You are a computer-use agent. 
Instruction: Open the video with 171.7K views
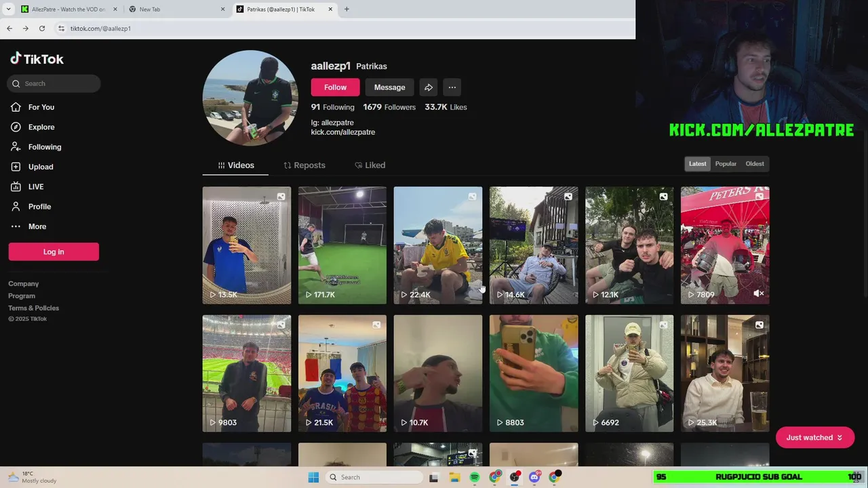point(342,245)
